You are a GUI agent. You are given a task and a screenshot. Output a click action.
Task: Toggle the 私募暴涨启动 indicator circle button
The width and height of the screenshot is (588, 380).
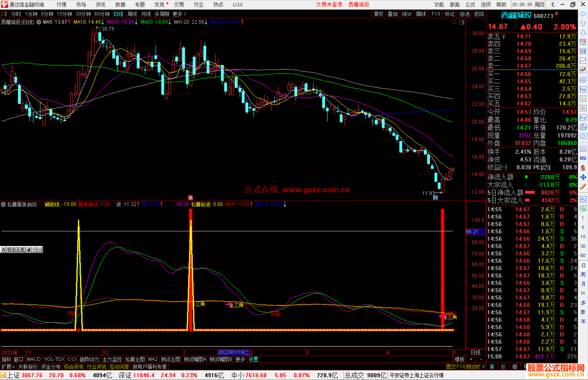[x=3, y=204]
